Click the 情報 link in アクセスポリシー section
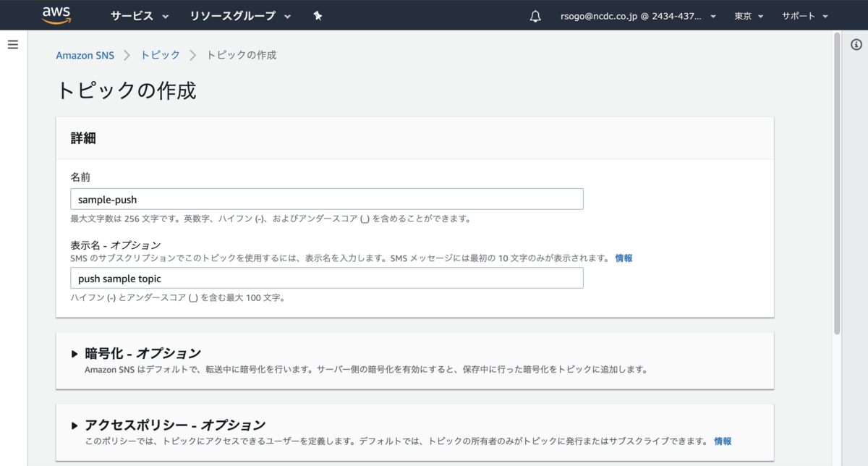Viewport: 868px width, 466px height. point(723,441)
